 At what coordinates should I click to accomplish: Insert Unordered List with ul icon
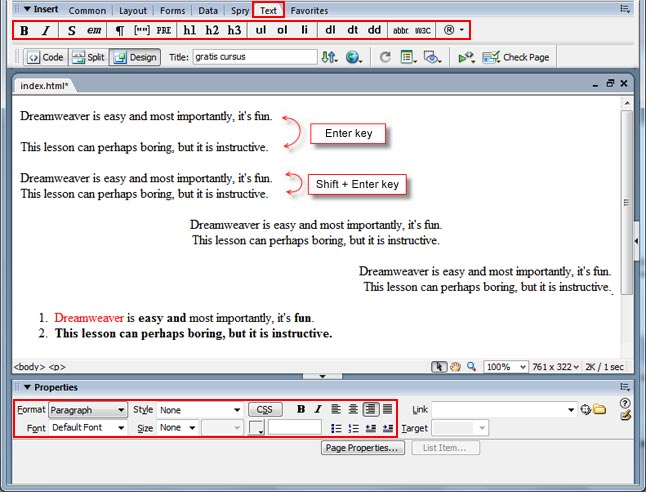(260, 30)
